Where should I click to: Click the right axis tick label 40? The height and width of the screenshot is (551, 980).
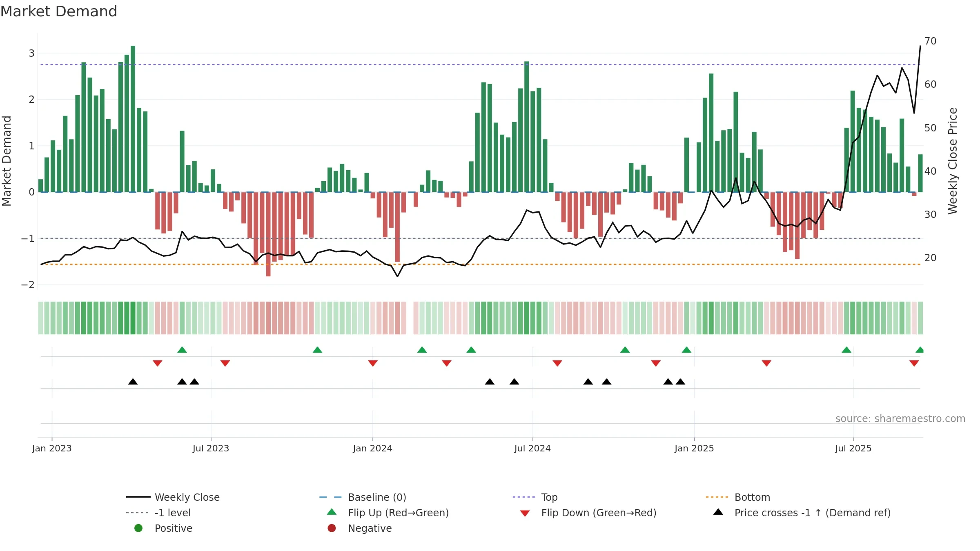pyautogui.click(x=931, y=171)
